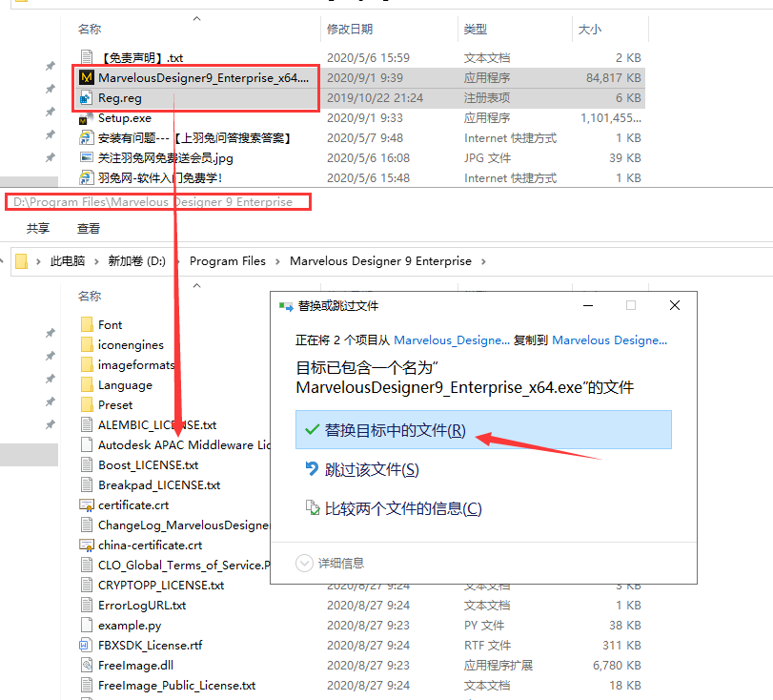The width and height of the screenshot is (773, 700).
Task: Select the MarvelousDesigner9_Enterprise_x64 application icon
Action: 87,78
